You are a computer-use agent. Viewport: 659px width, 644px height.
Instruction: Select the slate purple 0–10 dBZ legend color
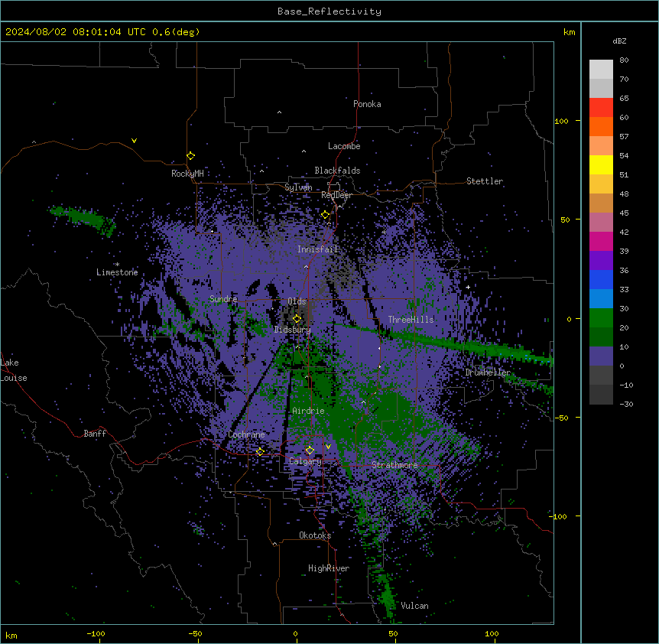point(601,356)
